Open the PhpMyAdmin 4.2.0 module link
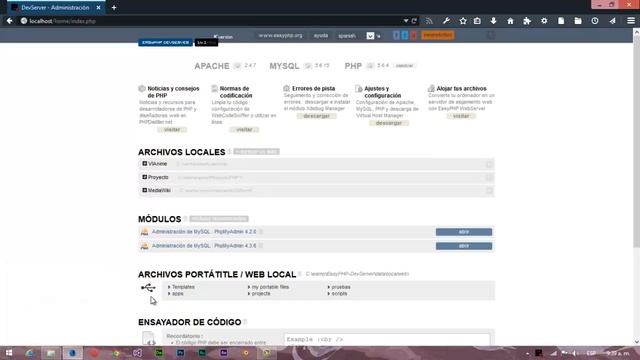The image size is (640, 360). click(204, 231)
